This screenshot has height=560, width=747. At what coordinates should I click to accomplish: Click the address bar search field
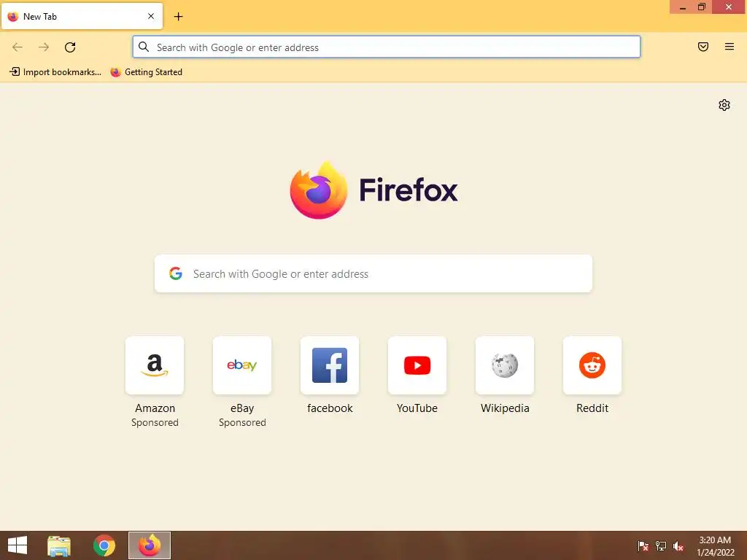[387, 47]
